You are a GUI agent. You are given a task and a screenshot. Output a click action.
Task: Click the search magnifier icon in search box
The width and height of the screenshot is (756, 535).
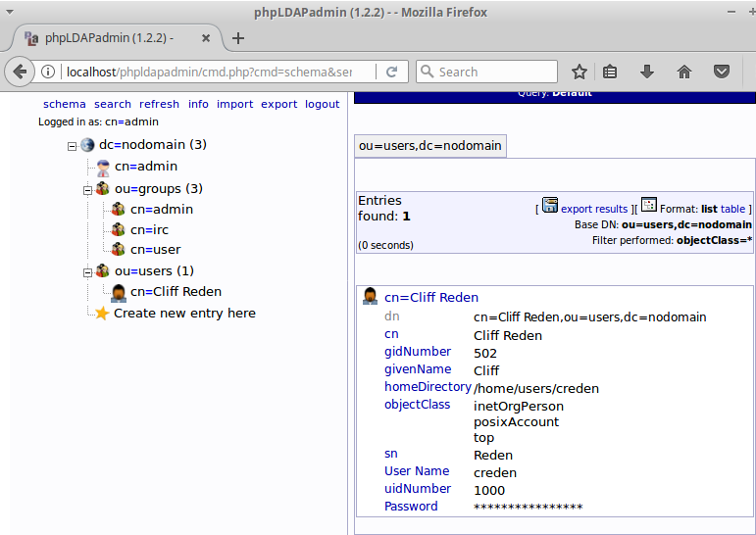[x=427, y=72]
